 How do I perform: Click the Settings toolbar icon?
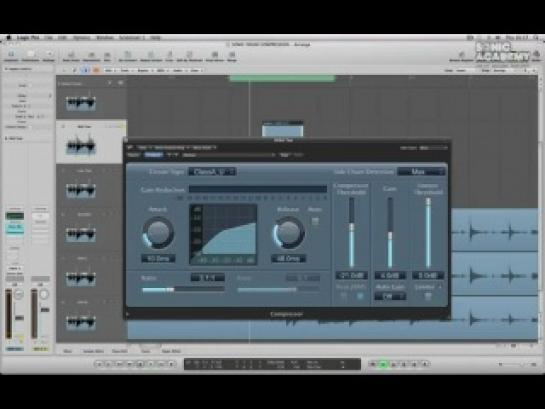tap(49, 55)
